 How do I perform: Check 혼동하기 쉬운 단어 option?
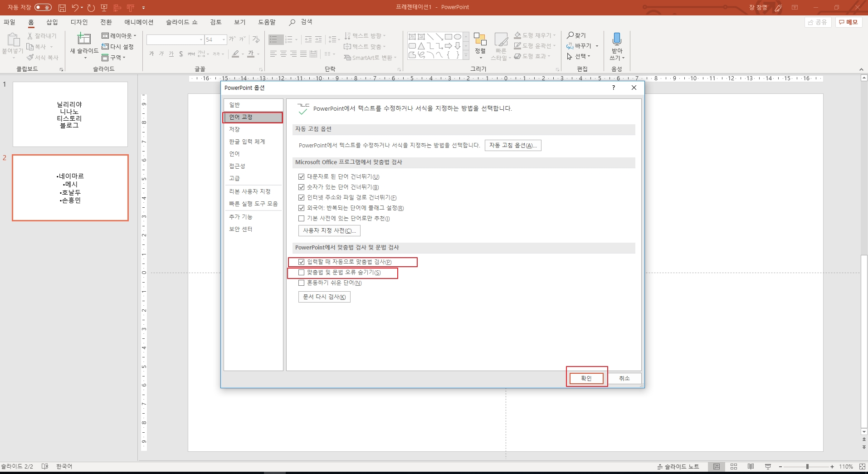tap(301, 283)
